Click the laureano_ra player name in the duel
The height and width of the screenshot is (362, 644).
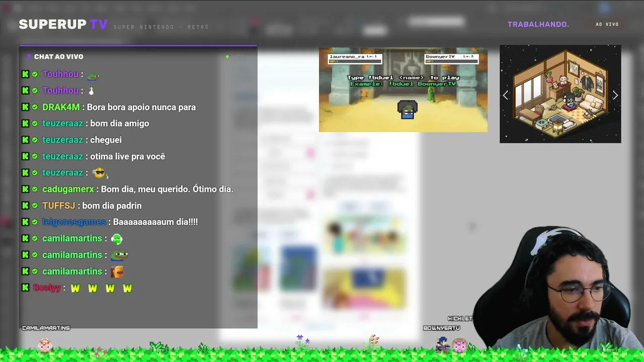[x=347, y=57]
